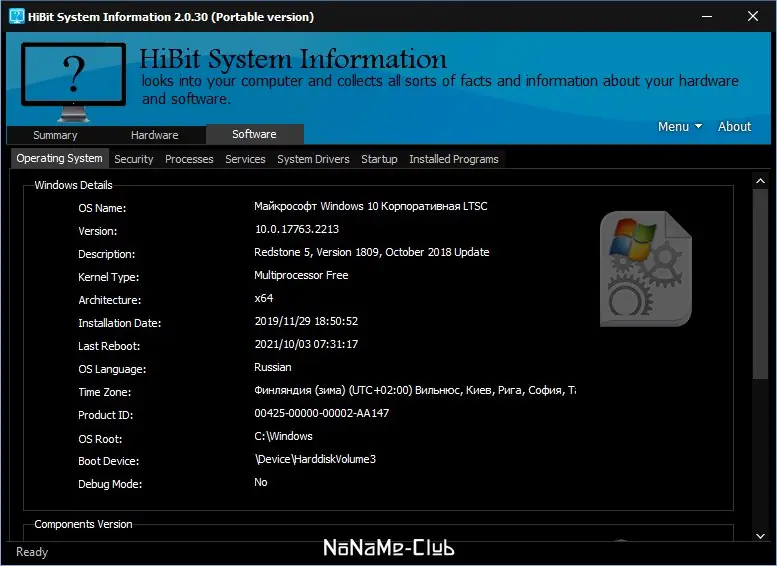Image resolution: width=777 pixels, height=566 pixels.
Task: Open the Installed Programs subtab
Action: [454, 159]
